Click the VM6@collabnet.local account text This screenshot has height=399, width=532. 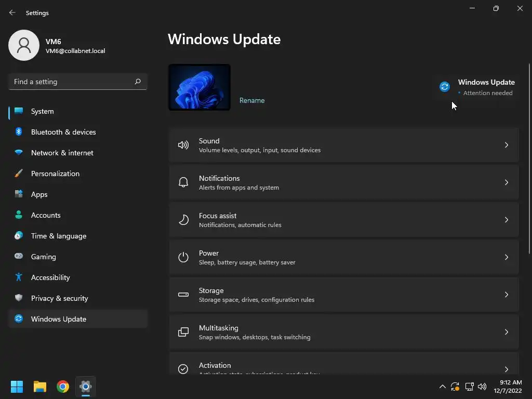point(75,51)
